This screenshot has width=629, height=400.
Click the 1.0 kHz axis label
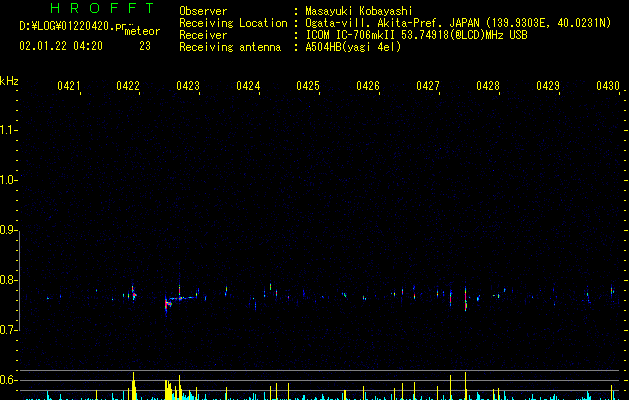pos(8,180)
